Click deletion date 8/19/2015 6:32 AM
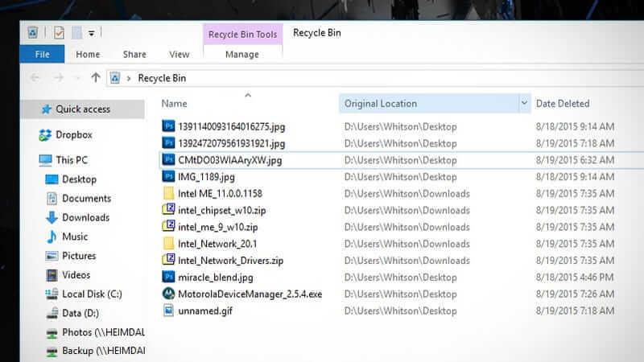Screen dimensions: 644x362 click(x=575, y=160)
